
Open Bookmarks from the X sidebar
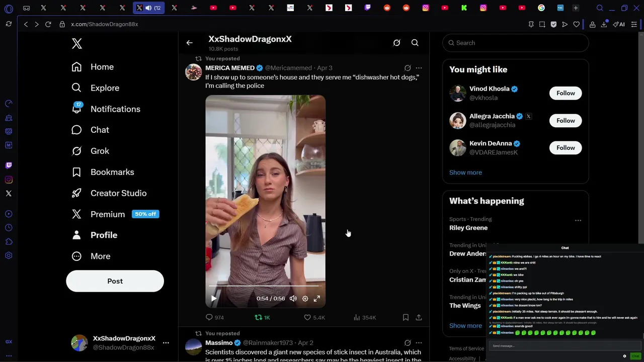pos(103,172)
